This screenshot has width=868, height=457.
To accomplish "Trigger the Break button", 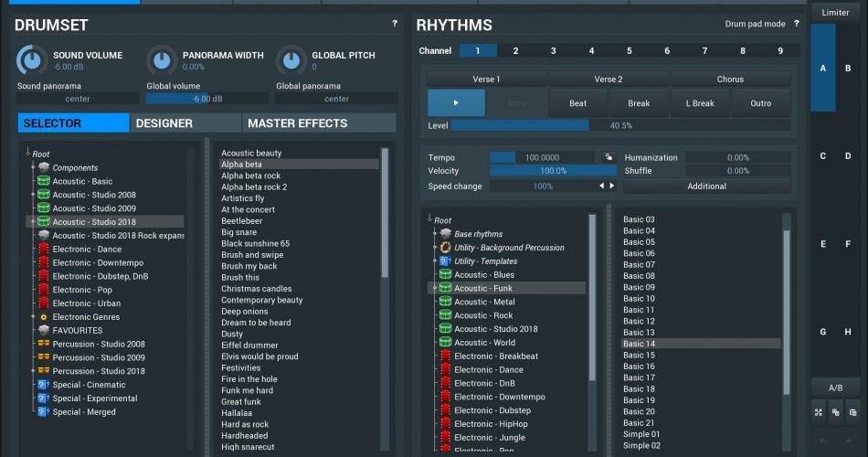I will (639, 103).
